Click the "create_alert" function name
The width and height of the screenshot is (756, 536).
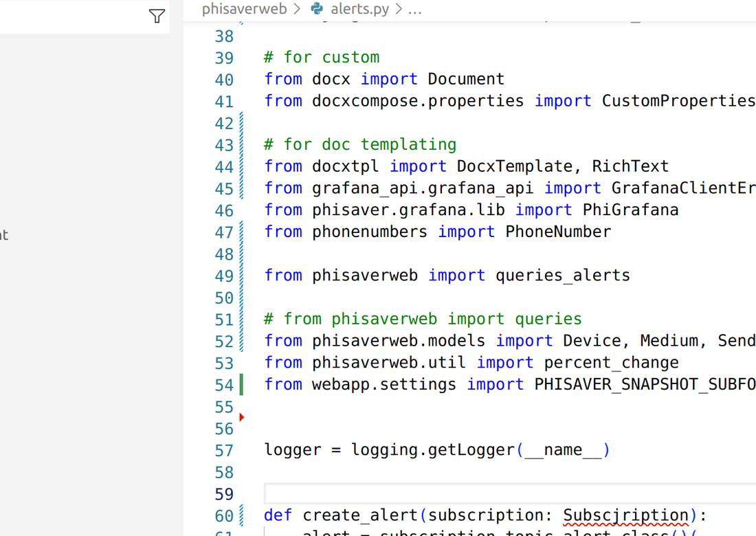(x=360, y=515)
